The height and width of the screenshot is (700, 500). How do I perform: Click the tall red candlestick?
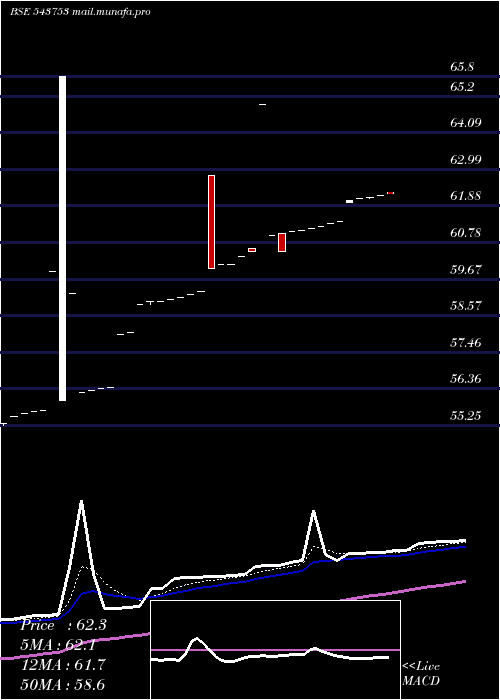[x=212, y=222]
